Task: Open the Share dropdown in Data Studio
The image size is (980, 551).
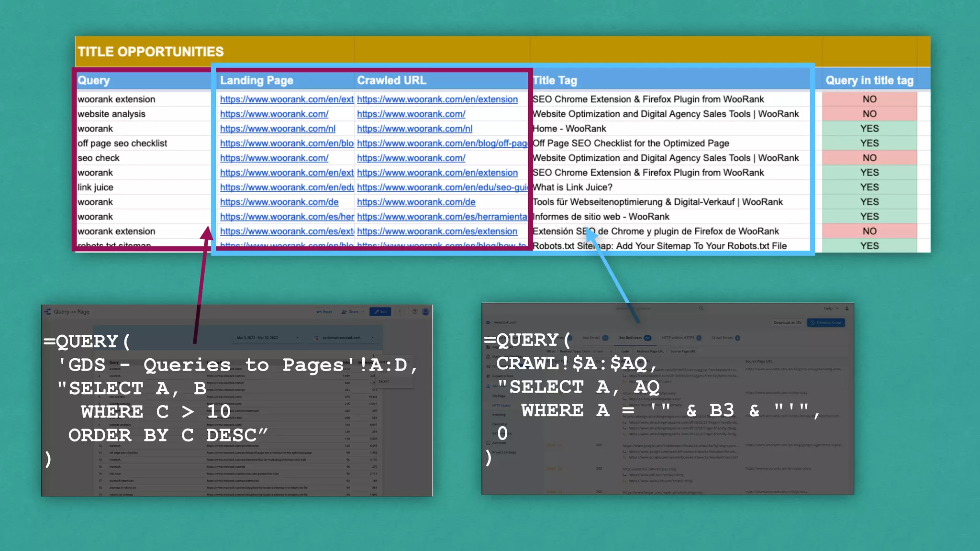Action: point(353,311)
